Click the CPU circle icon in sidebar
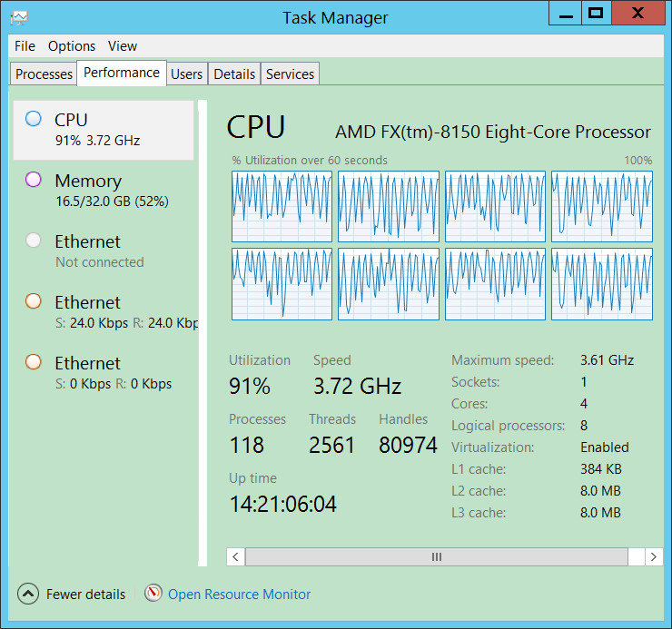 34,119
